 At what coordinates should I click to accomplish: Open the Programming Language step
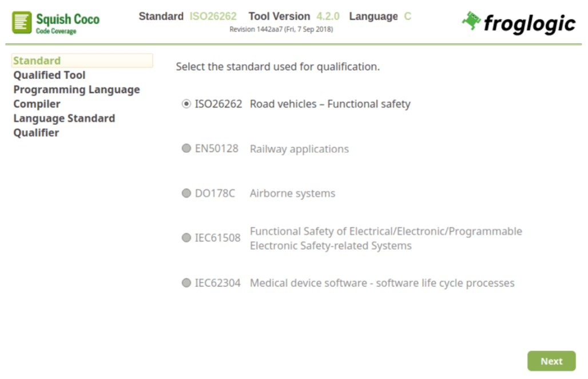coord(77,89)
